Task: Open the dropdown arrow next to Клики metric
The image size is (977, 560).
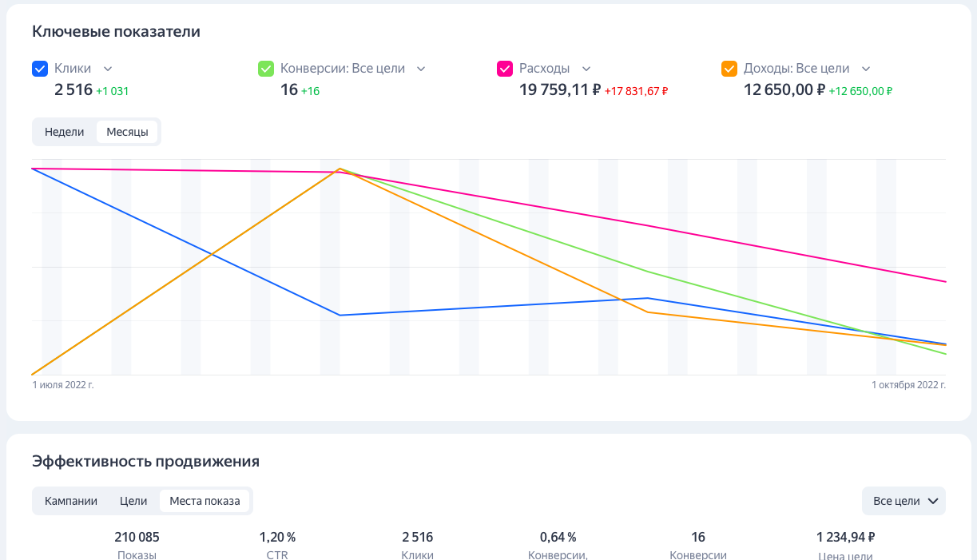Action: tap(108, 69)
